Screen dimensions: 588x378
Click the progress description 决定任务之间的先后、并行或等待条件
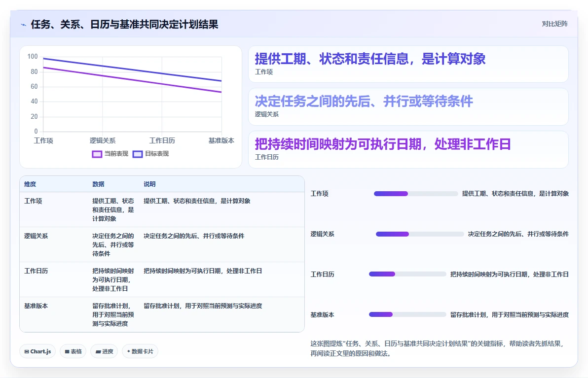coord(518,234)
